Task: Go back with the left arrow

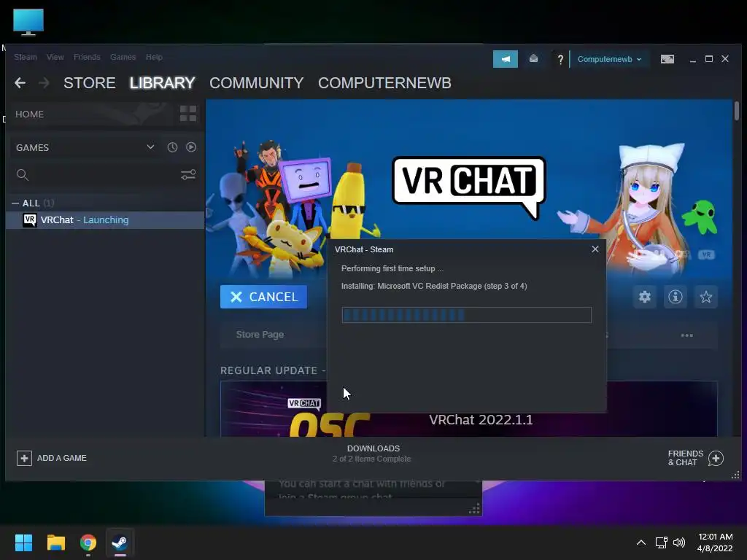Action: pos(20,83)
